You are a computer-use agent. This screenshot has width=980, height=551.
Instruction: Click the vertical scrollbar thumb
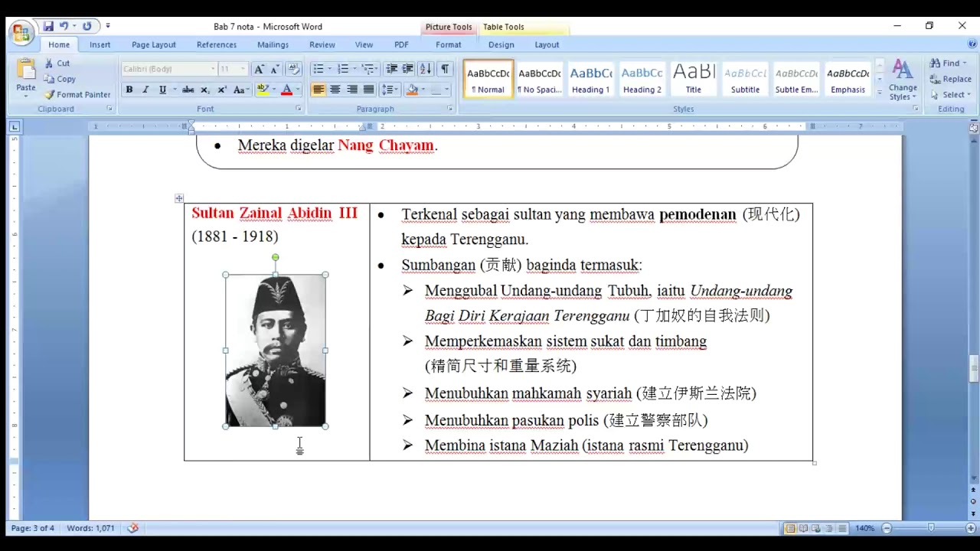point(974,369)
